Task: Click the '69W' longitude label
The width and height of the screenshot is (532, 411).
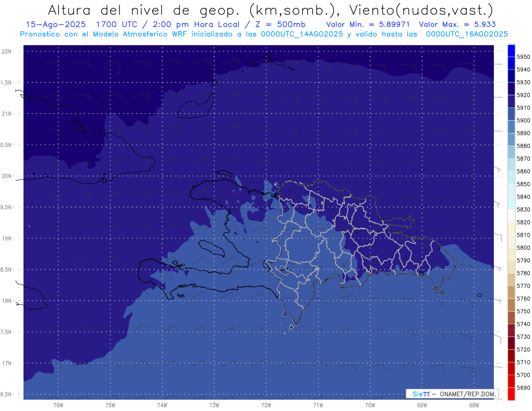Action: pos(422,405)
